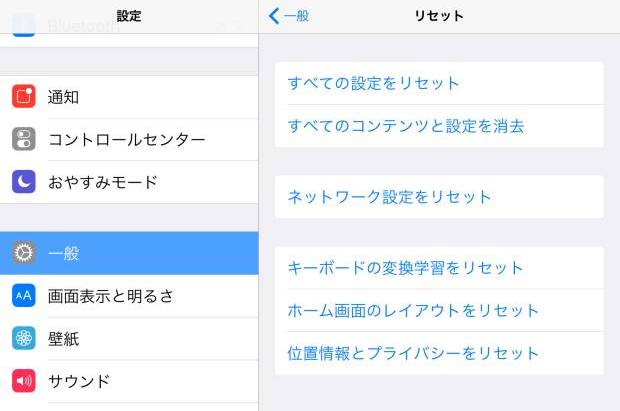Tap the blue back chevron arrow
The image size is (620, 411).
click(274, 16)
